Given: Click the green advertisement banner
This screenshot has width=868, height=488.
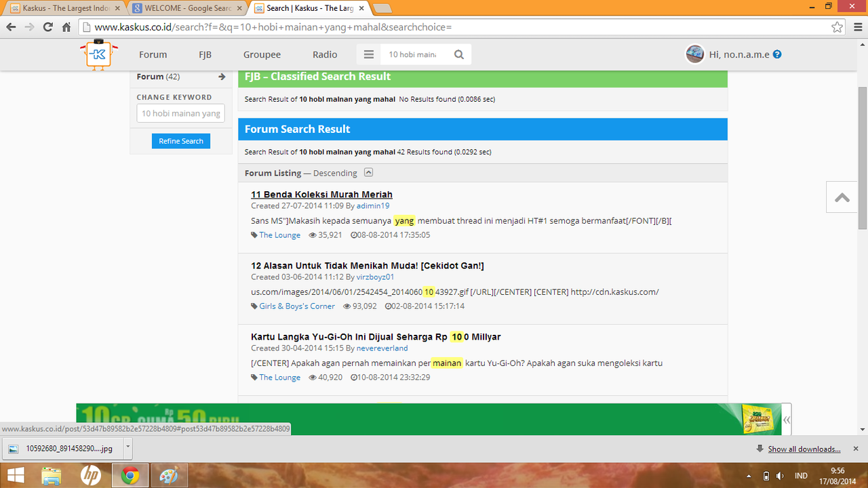Looking at the screenshot, I should point(429,420).
